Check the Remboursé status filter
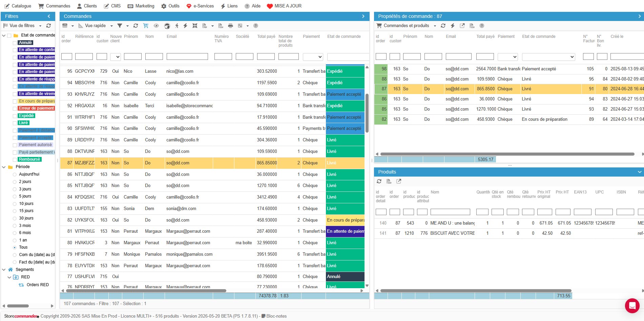The height and width of the screenshot is (321, 644). pos(15,159)
